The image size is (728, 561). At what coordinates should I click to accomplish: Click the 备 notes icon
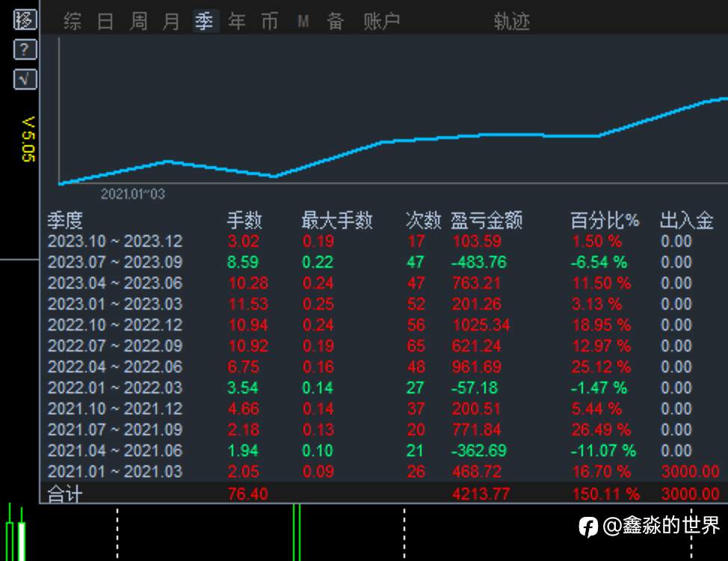(336, 21)
